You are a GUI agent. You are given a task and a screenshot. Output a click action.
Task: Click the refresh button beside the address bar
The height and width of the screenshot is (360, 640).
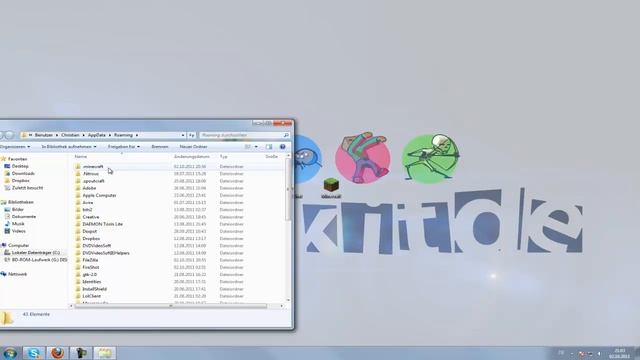[192, 135]
